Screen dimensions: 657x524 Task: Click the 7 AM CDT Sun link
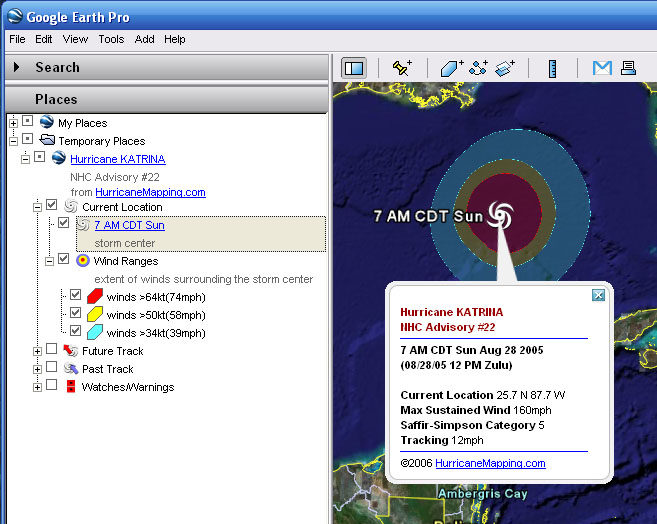tap(129, 225)
